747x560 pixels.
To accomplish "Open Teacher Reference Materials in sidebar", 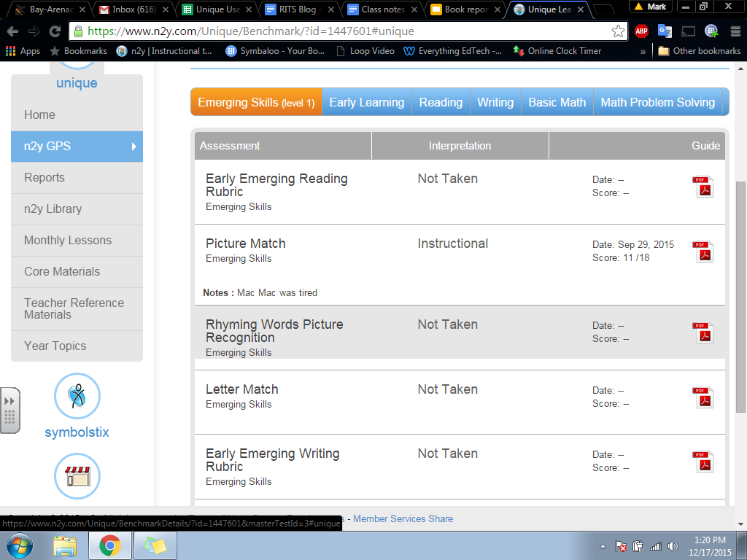I will (x=77, y=308).
